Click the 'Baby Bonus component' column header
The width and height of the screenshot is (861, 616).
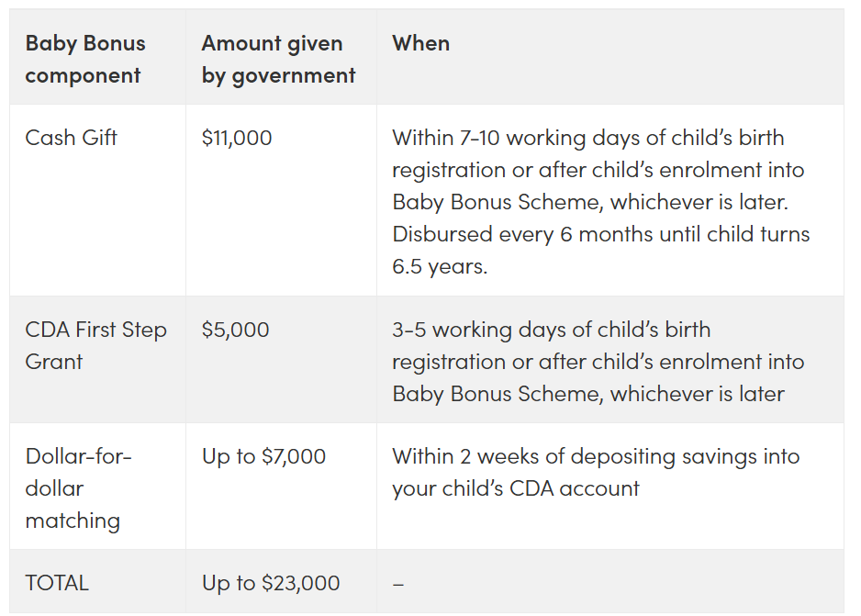[x=85, y=60]
